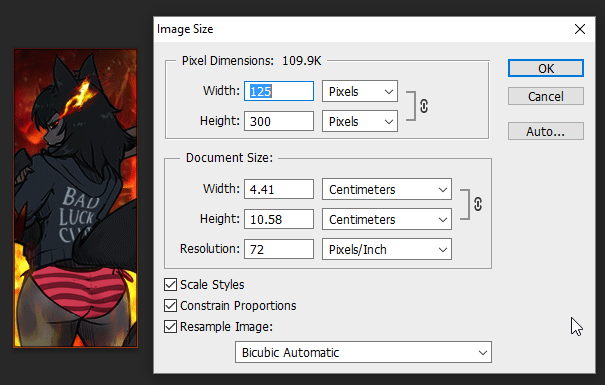Click the artwork canvas image
Image resolution: width=605 pixels, height=385 pixels.
point(76,198)
